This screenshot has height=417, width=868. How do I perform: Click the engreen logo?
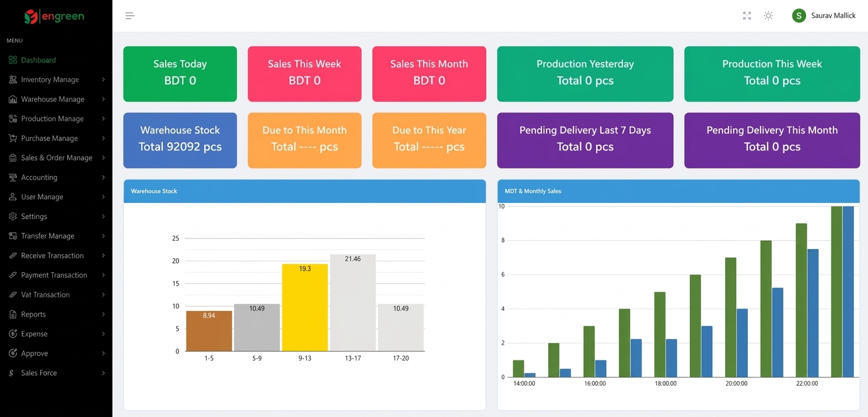[54, 16]
